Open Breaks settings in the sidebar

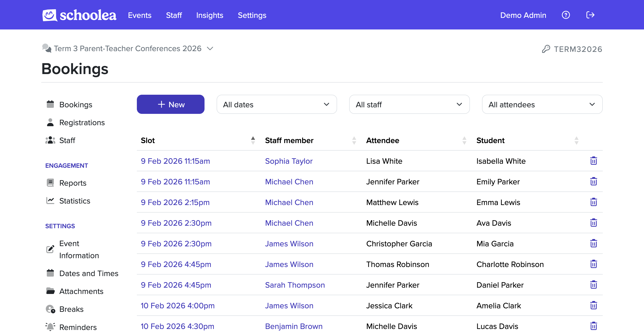(71, 309)
